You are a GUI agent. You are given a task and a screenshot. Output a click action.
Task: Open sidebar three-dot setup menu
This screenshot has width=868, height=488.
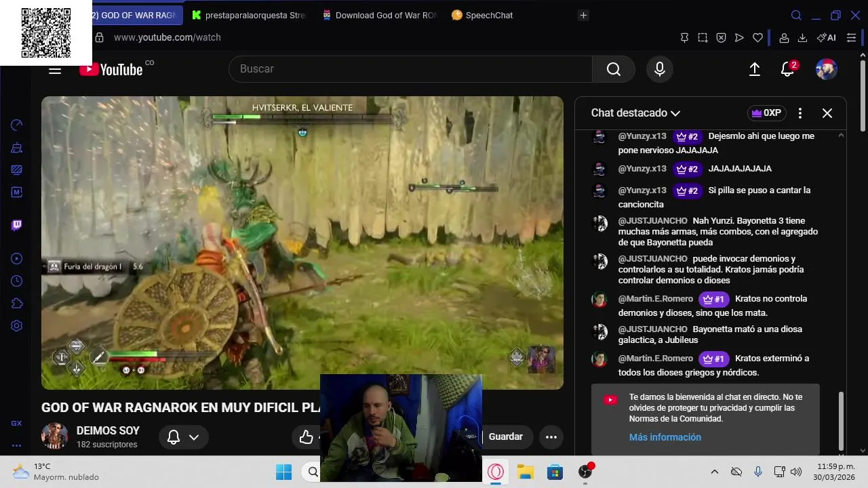click(x=17, y=445)
